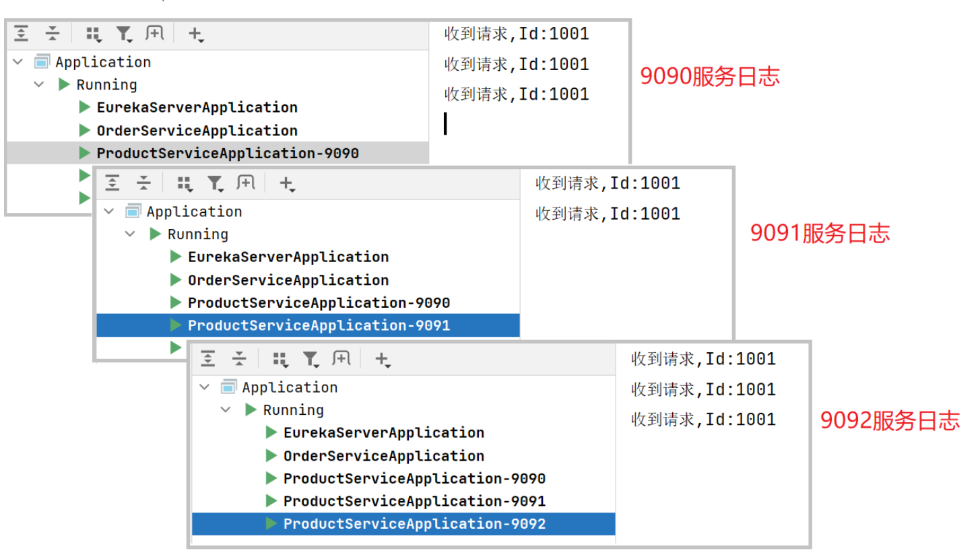Click Open in New Tab, 9090-selected panel
The image size is (980, 557).
tap(154, 33)
